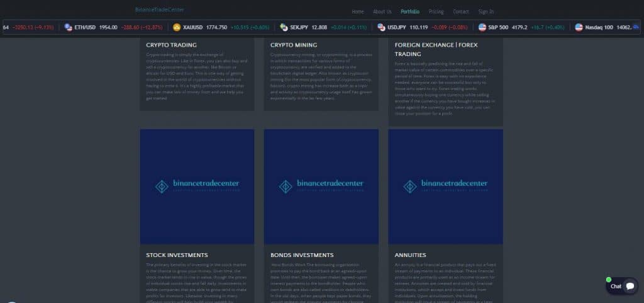Click the diamond logo icon above Annuities
The height and width of the screenshot is (303, 644).
coord(410,186)
